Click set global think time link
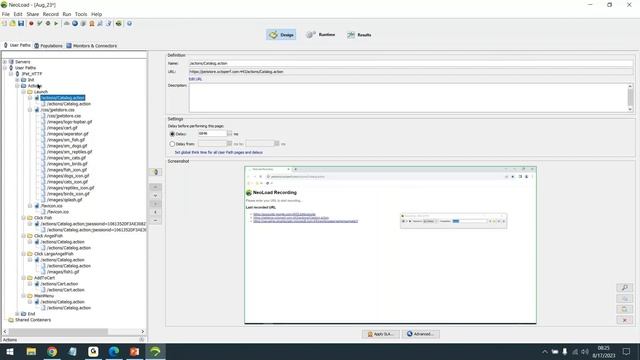The width and height of the screenshot is (640, 360). pos(219,152)
